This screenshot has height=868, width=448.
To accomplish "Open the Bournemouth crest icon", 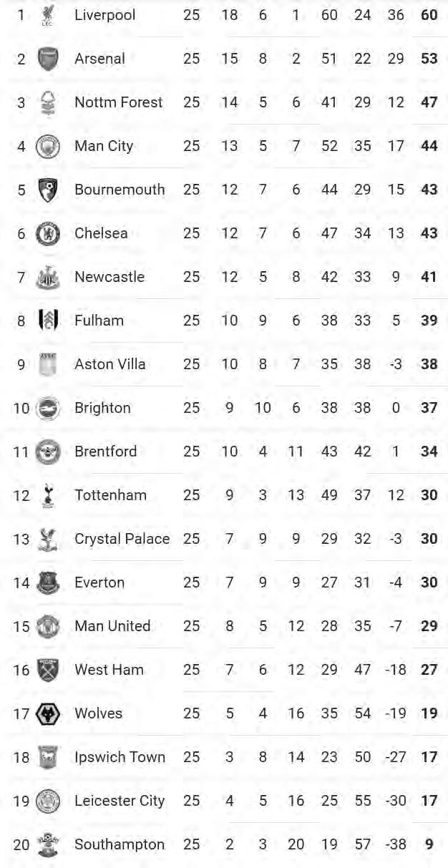I will (x=48, y=190).
